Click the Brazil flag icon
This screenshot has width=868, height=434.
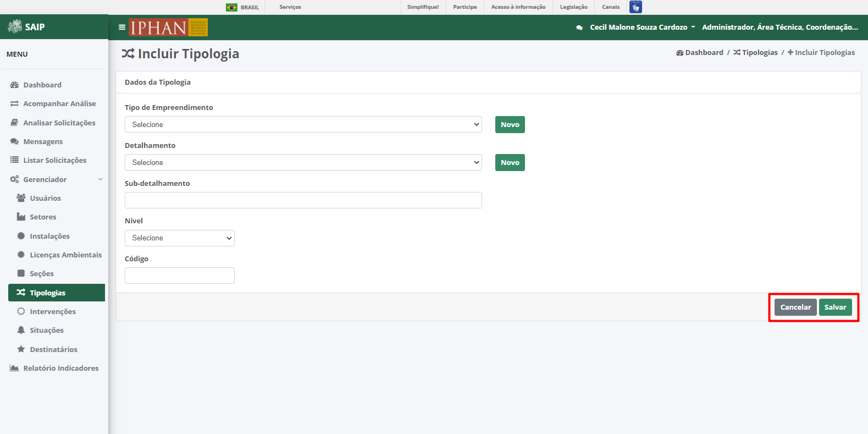tap(231, 7)
